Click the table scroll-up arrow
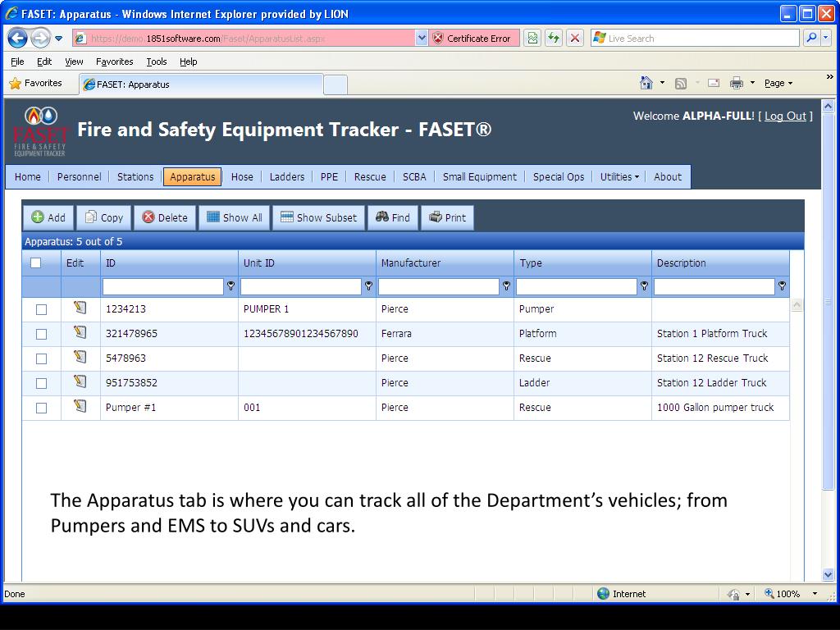This screenshot has height=630, width=840. (x=797, y=305)
